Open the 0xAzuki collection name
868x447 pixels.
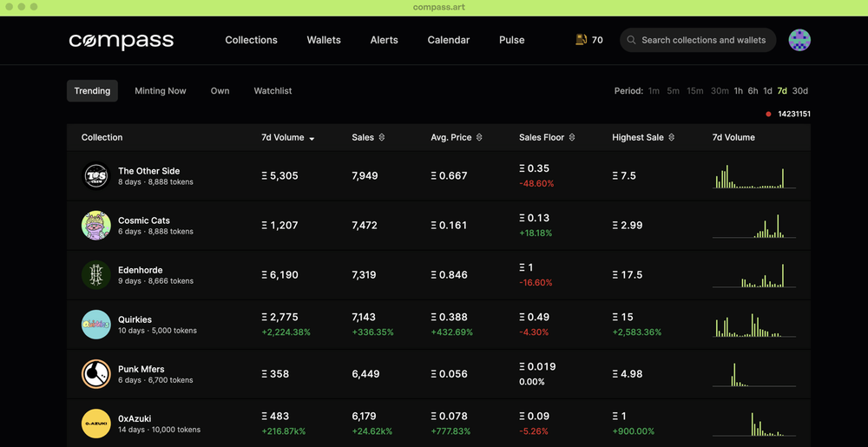(135, 418)
